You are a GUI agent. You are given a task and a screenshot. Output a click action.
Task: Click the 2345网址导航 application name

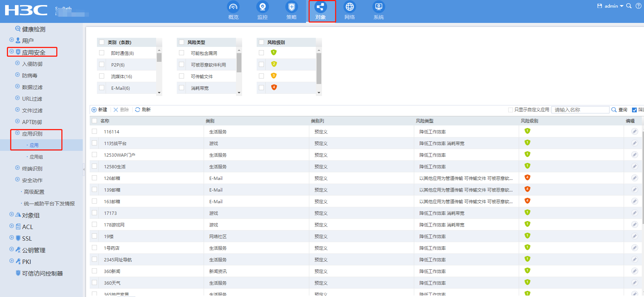(x=118, y=260)
